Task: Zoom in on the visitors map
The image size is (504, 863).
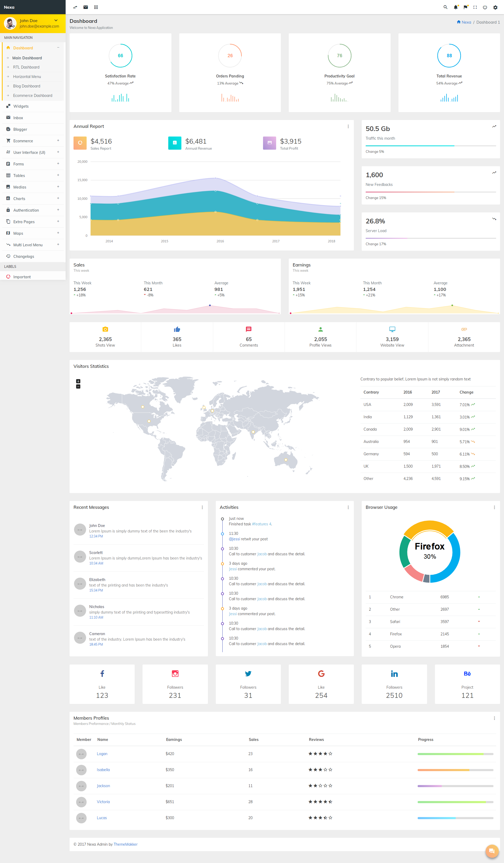Action: 78,381
